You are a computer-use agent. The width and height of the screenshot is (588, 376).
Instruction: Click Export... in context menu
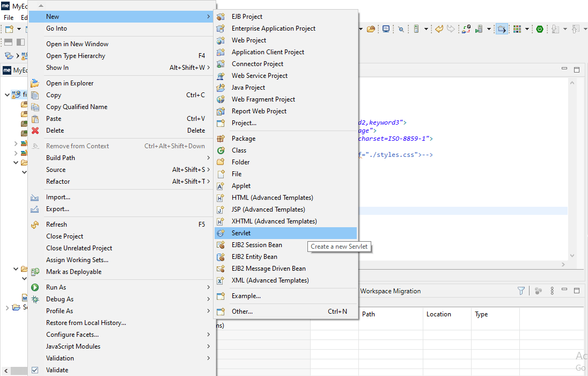point(121,209)
